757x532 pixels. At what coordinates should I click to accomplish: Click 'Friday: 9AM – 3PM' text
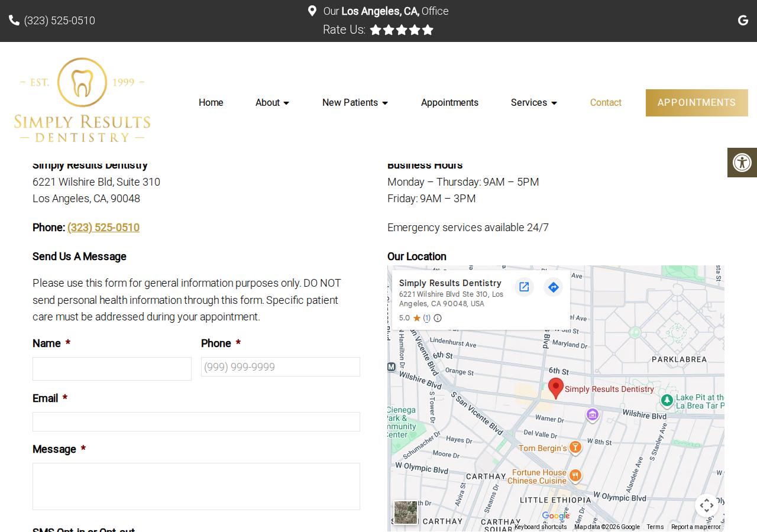(431, 199)
